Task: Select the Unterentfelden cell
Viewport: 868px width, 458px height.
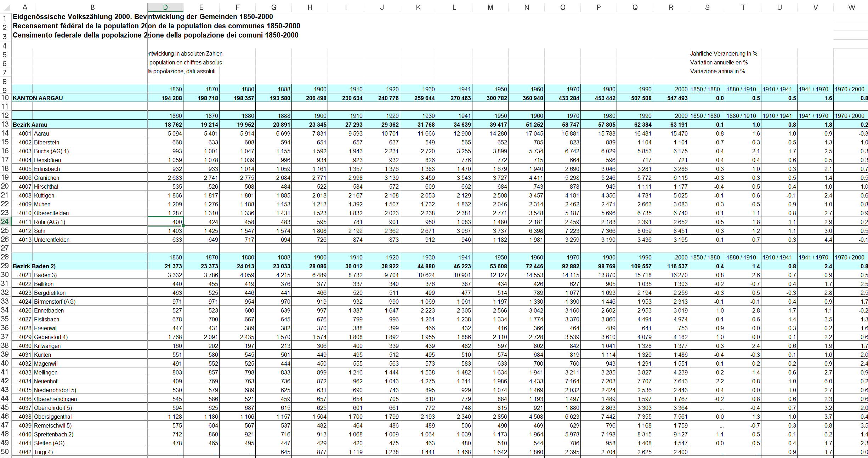Action: [x=90, y=240]
